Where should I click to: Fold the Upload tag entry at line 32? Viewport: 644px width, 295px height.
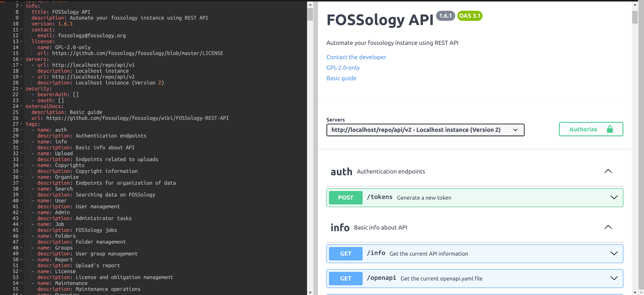point(21,154)
